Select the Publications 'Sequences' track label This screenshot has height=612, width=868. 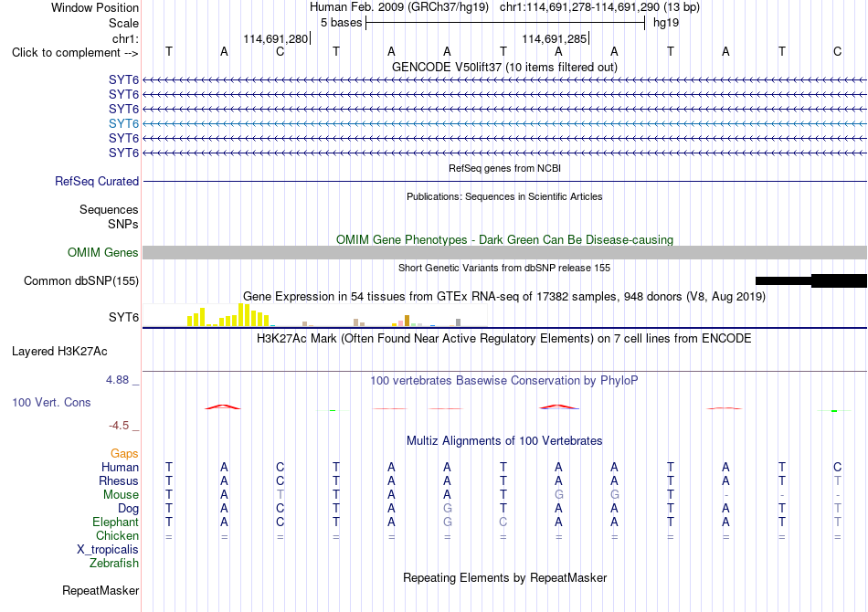109,210
